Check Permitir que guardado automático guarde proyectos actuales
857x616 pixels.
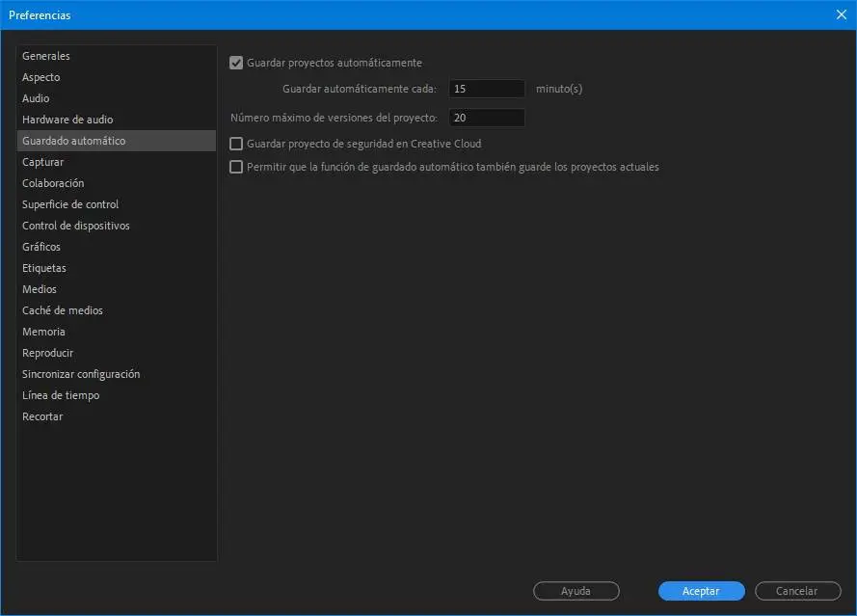point(236,167)
